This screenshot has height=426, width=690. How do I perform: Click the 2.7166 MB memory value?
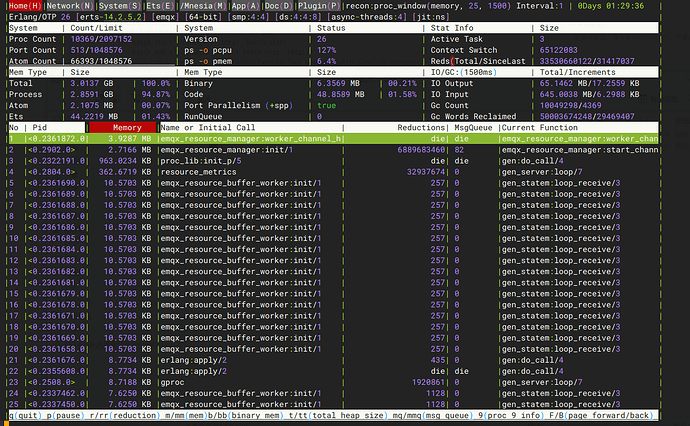point(130,150)
